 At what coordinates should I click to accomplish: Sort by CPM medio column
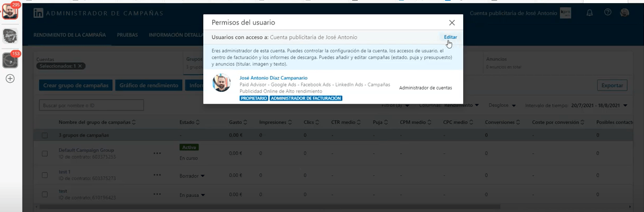click(x=415, y=122)
